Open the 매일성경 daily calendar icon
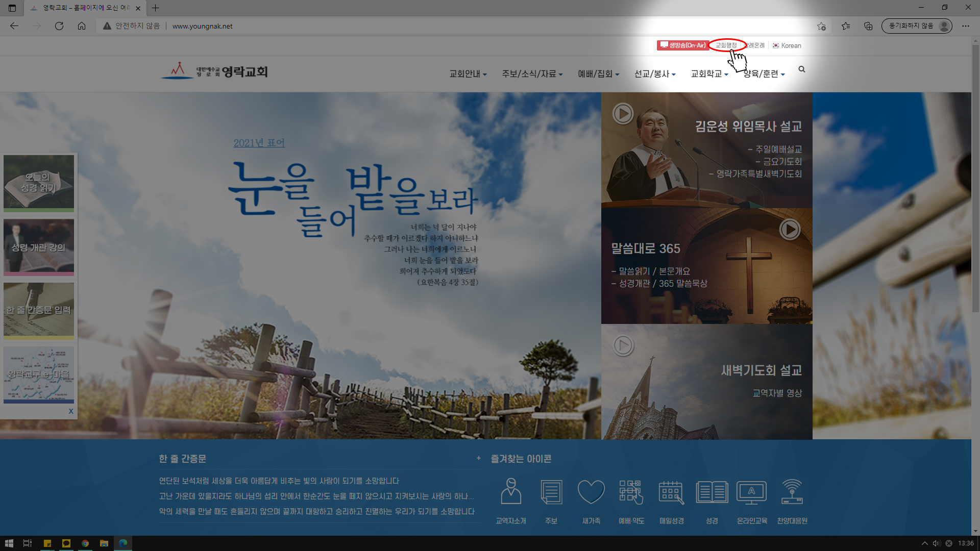Screen dimensions: 980x551 point(672,491)
